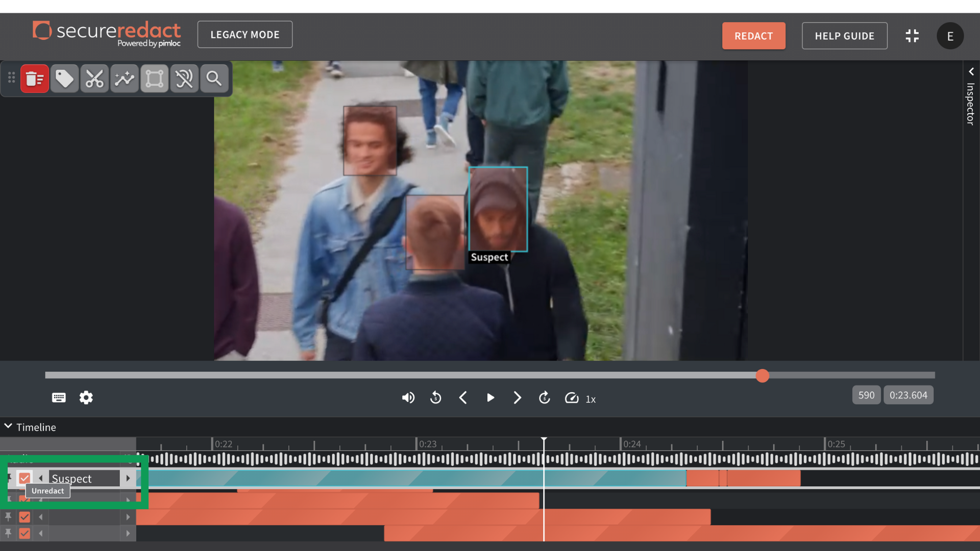Select the scissors cut tool
Viewport: 980px width, 551px height.
[94, 79]
